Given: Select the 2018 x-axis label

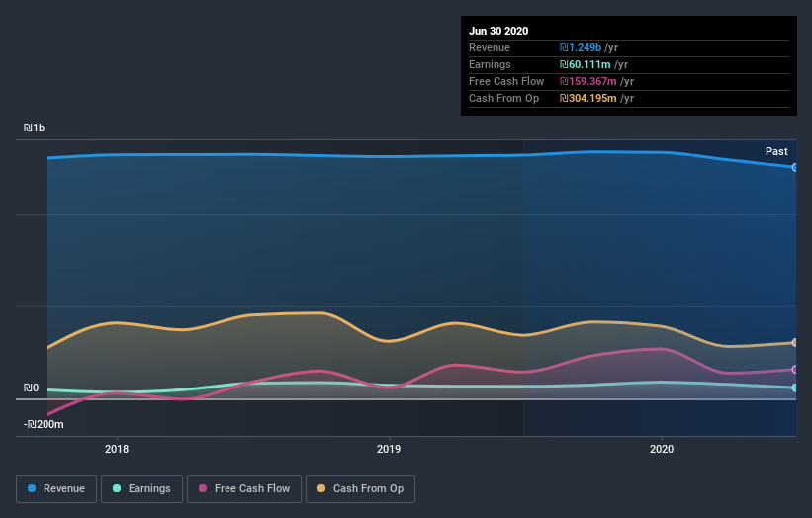Looking at the screenshot, I should pyautogui.click(x=117, y=449).
